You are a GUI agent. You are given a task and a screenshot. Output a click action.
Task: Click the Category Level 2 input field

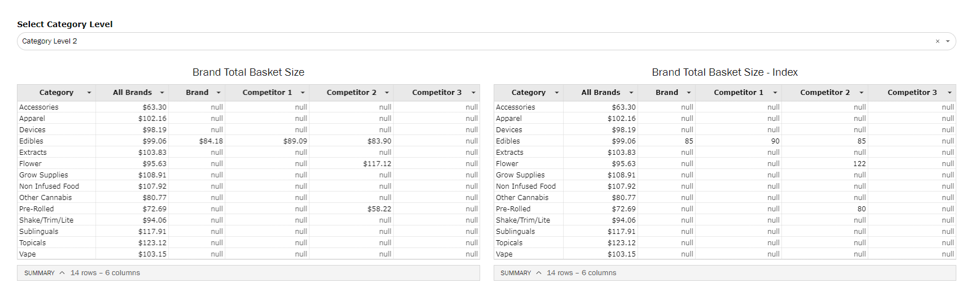click(451, 41)
